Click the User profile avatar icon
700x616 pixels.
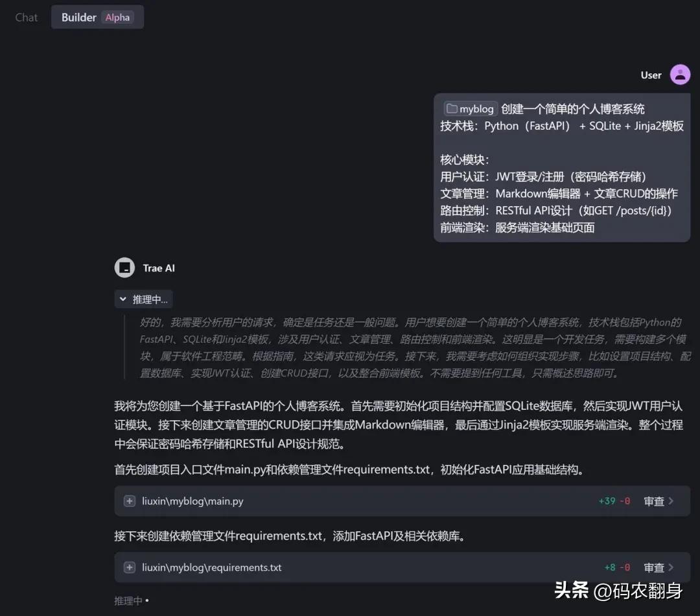coord(680,74)
